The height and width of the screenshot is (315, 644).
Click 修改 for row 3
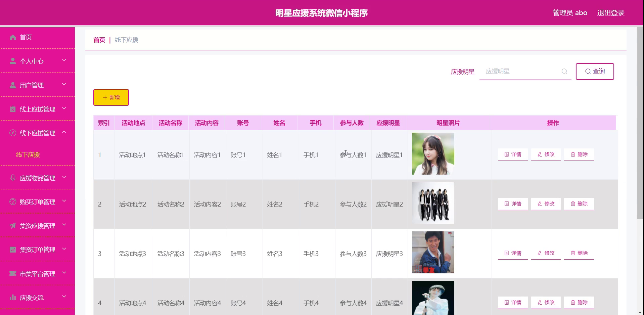(x=546, y=253)
